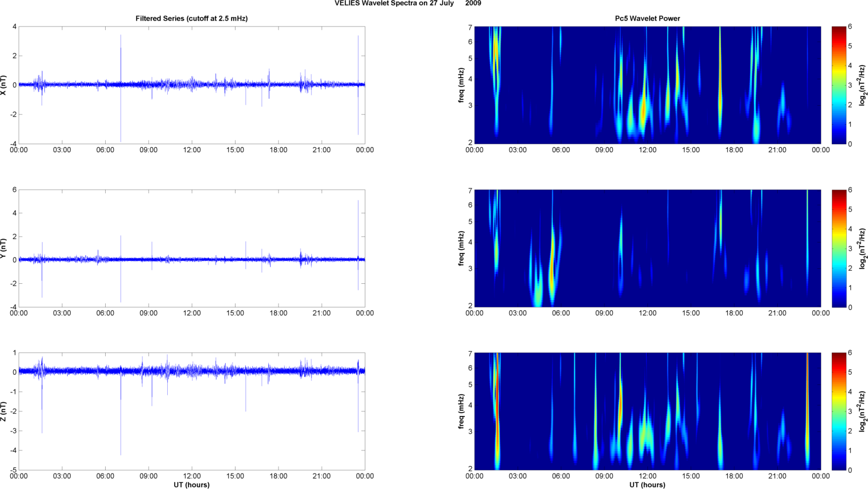Click the Z (nT) axis label
Image resolution: width=868 pixels, height=489 pixels.
click(4, 411)
